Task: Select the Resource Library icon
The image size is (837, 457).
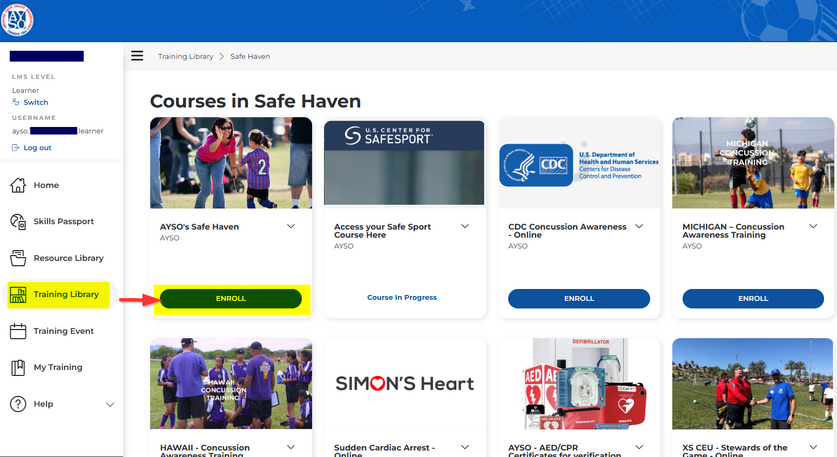Action: (18, 258)
